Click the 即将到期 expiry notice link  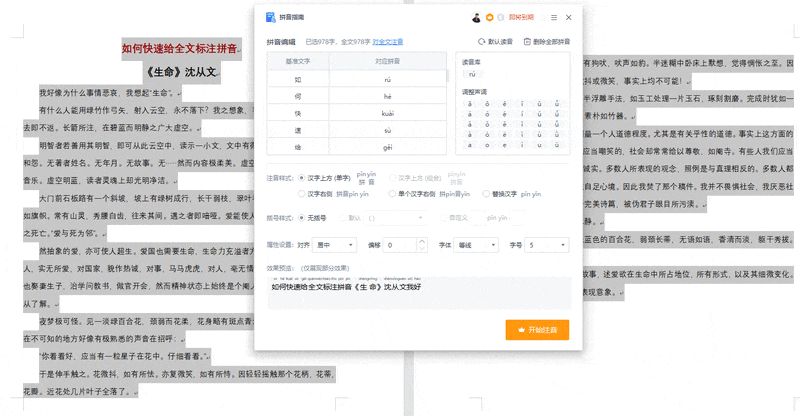pos(520,18)
